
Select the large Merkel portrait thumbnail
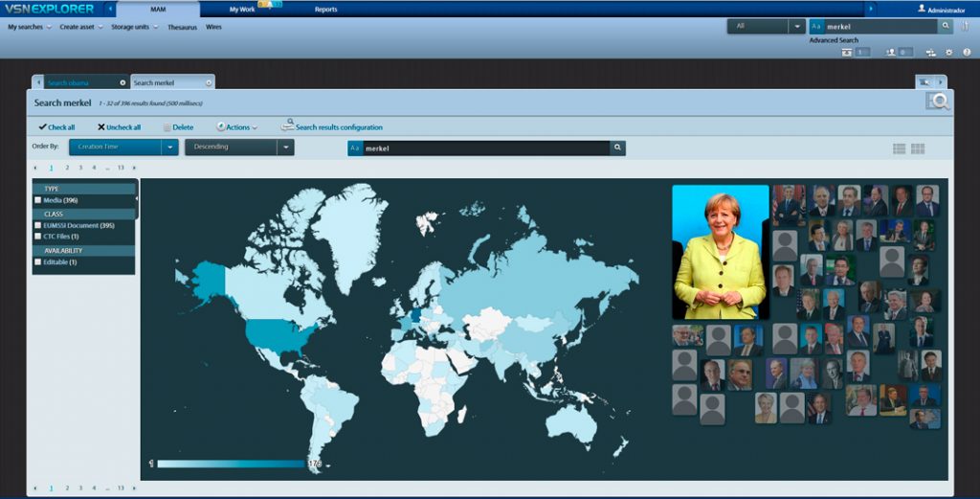[x=720, y=252]
